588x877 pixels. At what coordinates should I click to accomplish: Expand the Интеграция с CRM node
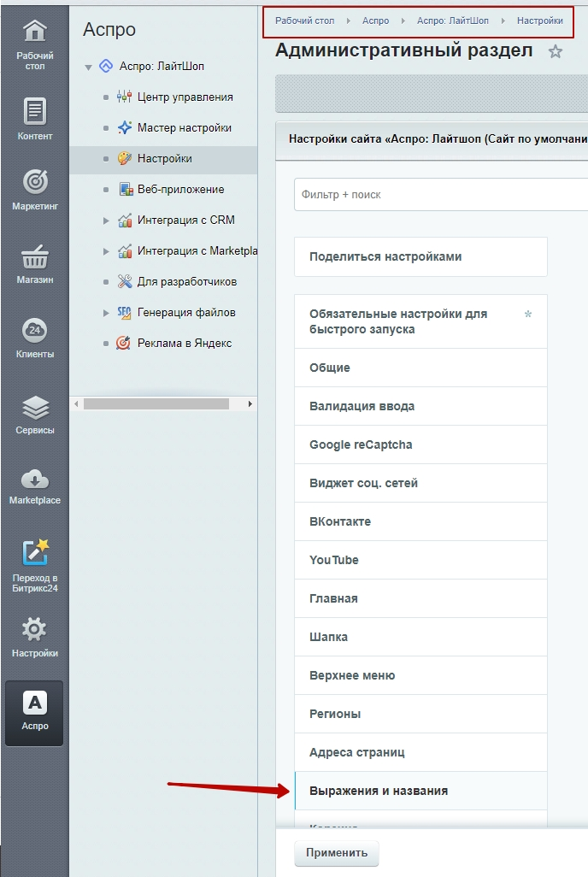(106, 221)
